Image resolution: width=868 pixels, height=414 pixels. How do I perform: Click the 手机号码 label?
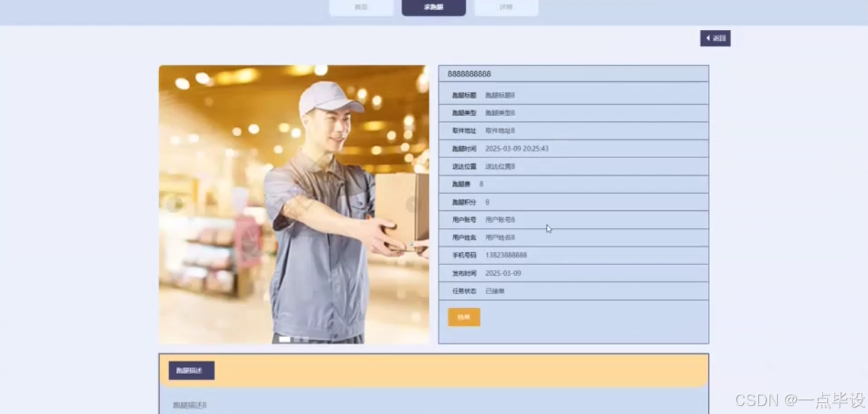[x=464, y=255]
